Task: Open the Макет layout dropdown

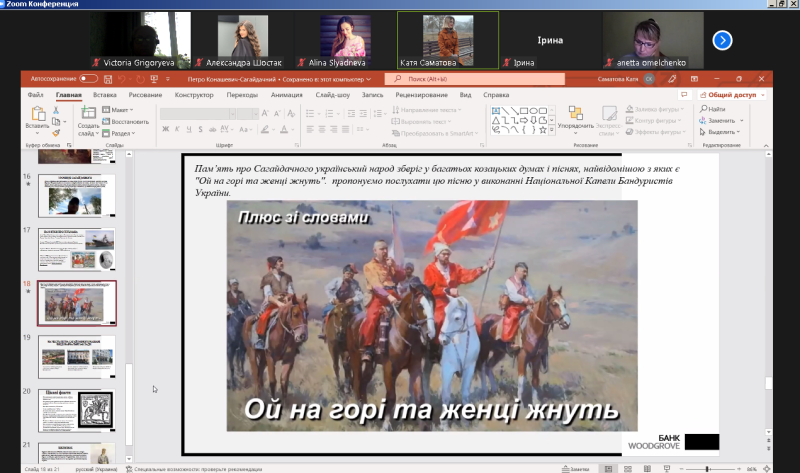Action: (x=118, y=110)
